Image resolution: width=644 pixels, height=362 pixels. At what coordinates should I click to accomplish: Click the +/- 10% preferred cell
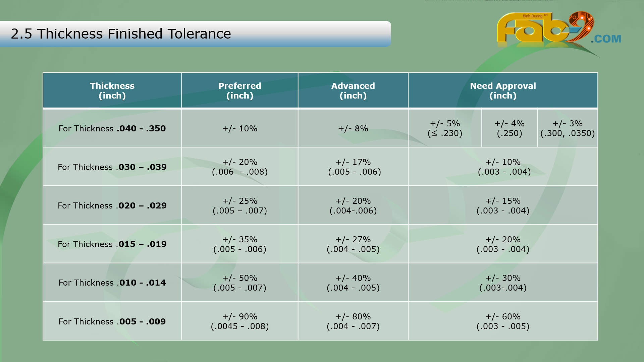coord(239,128)
